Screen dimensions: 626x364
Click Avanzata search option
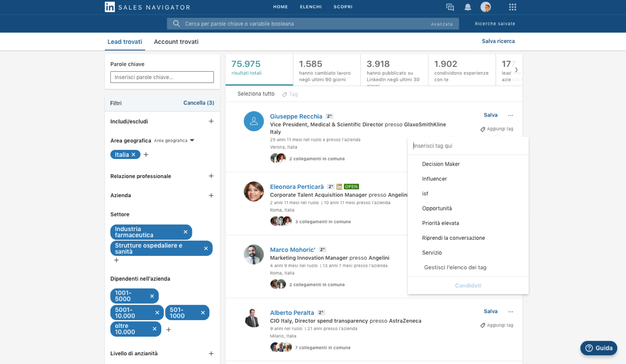point(442,24)
